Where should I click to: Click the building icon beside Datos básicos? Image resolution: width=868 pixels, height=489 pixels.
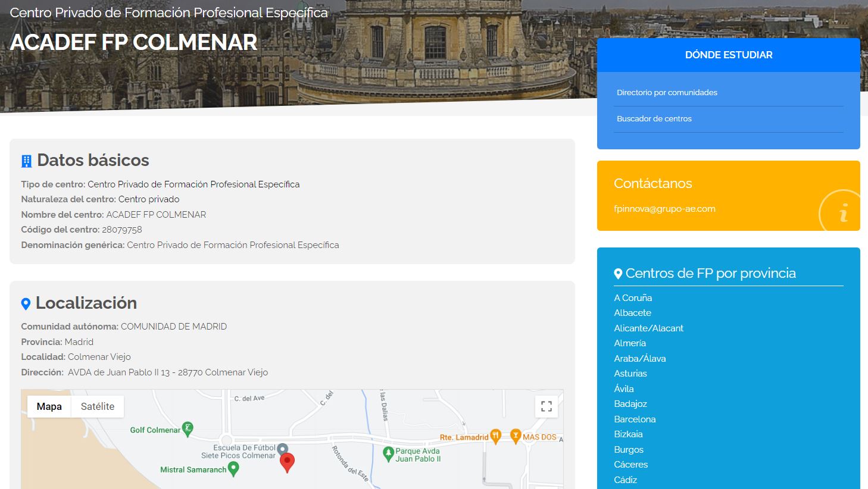(x=26, y=161)
